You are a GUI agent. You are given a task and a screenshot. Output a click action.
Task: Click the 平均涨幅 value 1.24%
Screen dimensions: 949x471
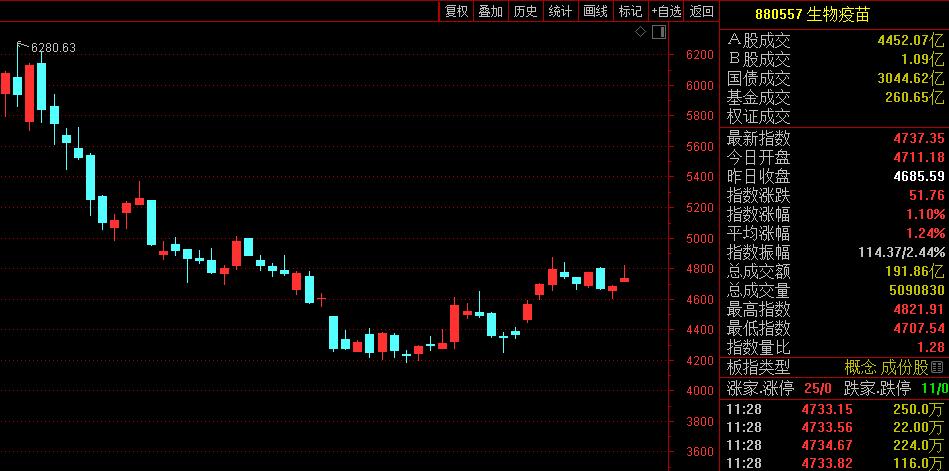click(x=925, y=233)
